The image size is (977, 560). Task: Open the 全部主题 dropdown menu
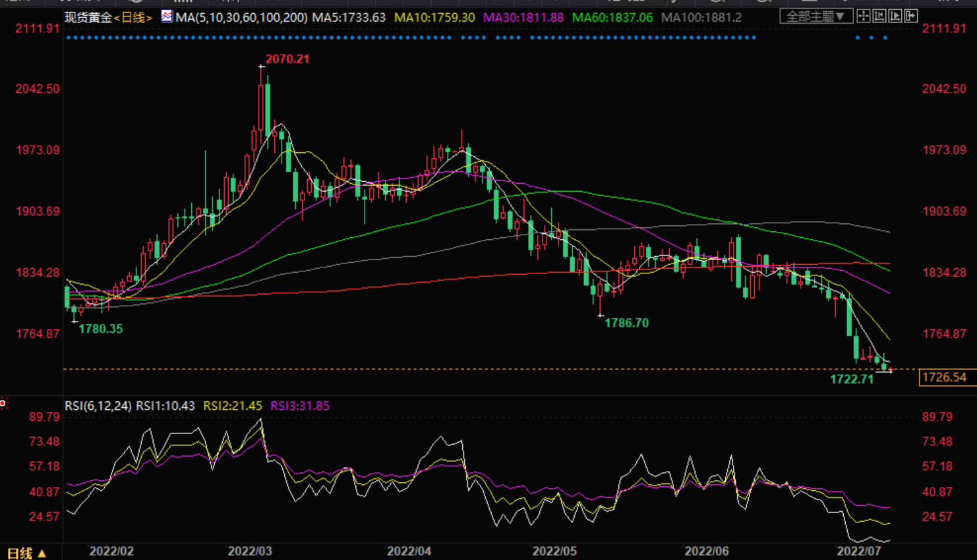click(815, 16)
